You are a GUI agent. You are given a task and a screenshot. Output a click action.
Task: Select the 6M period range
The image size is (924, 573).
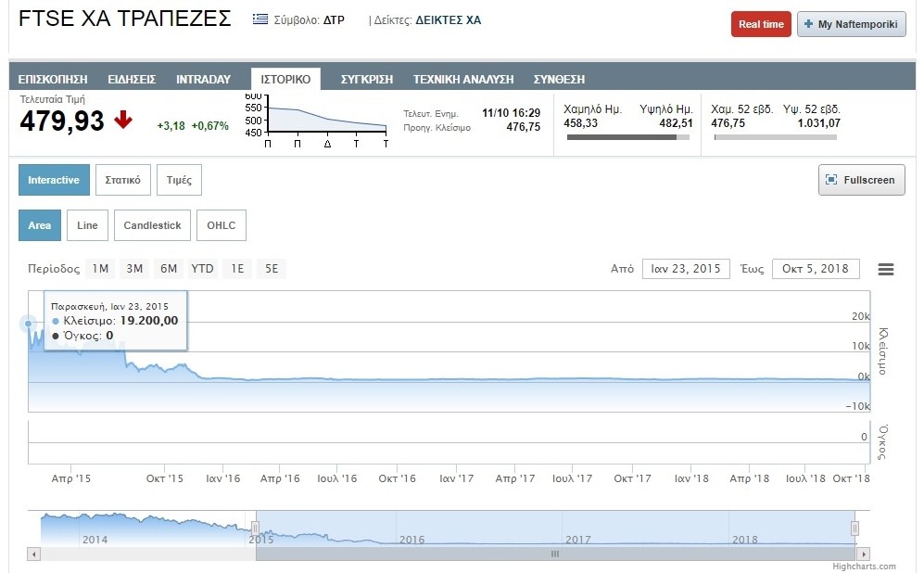[x=168, y=269]
